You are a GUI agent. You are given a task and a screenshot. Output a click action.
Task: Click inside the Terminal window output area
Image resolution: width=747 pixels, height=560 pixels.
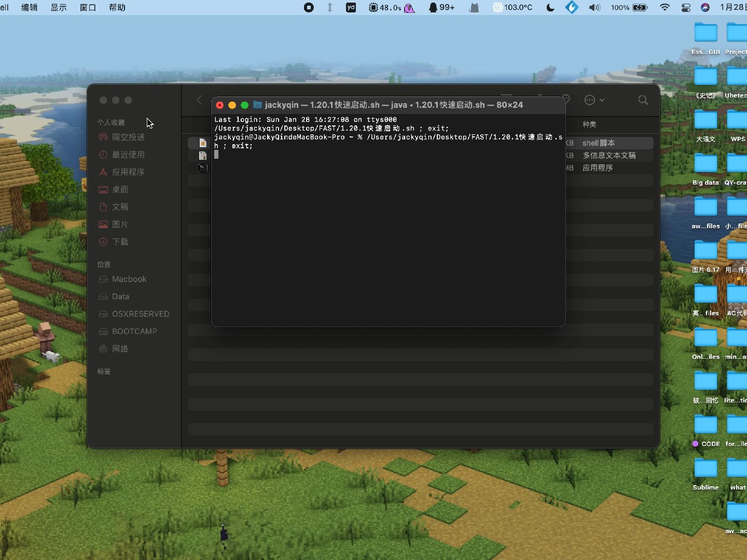tap(388, 233)
